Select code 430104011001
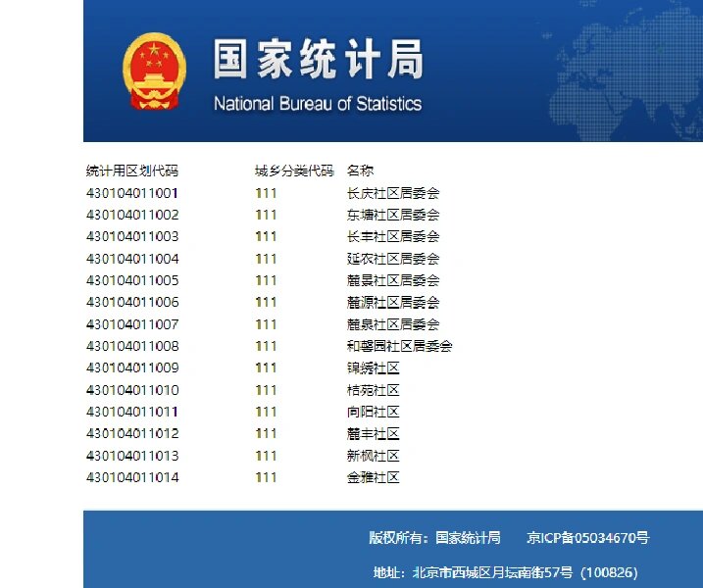This screenshot has height=588, width=703. (132, 193)
